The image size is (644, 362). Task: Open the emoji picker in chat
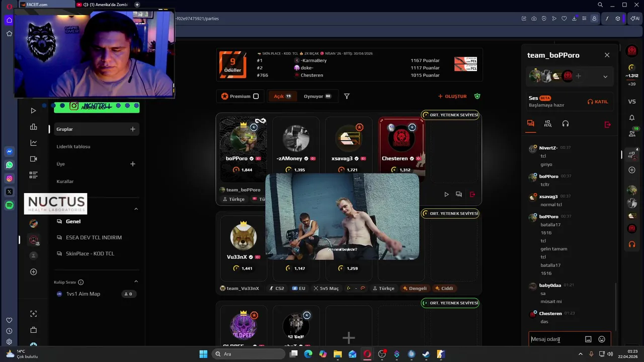(602, 339)
